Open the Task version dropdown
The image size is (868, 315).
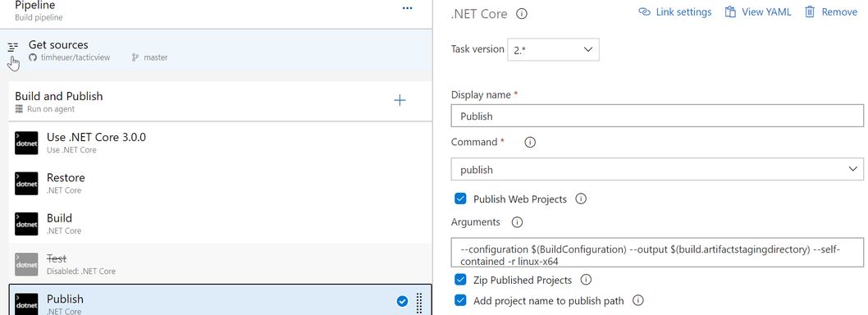click(x=553, y=50)
